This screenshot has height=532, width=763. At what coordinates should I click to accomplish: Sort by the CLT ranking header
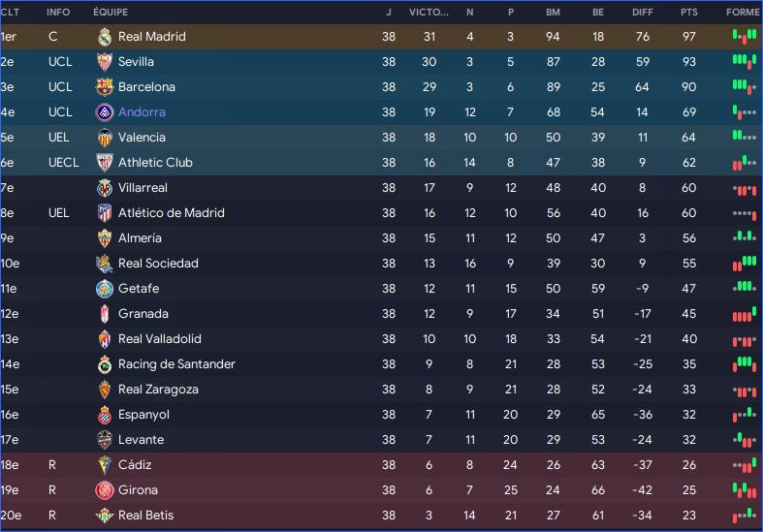point(10,13)
